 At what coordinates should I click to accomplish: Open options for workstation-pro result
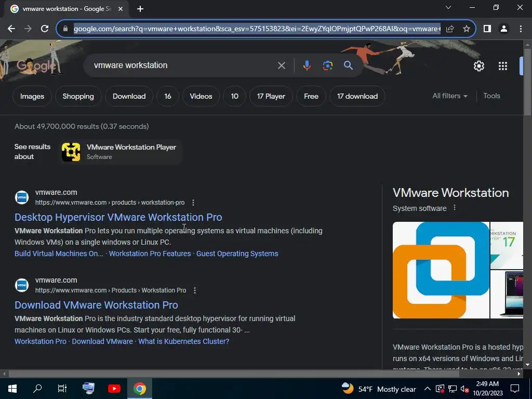click(193, 203)
